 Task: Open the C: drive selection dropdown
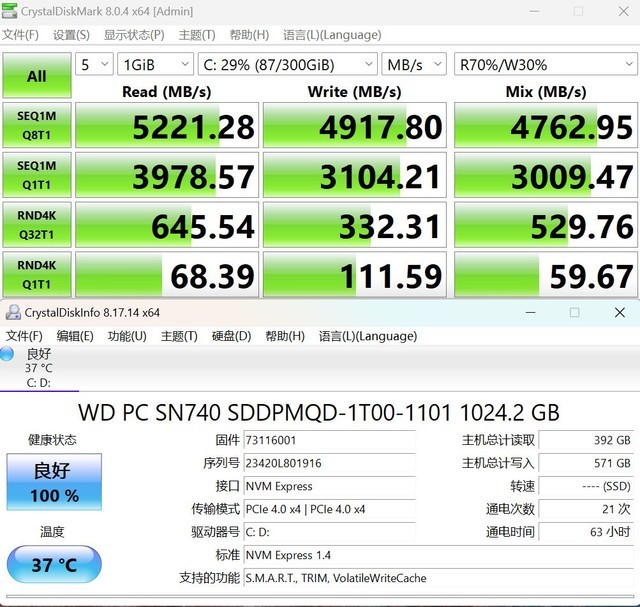287,64
